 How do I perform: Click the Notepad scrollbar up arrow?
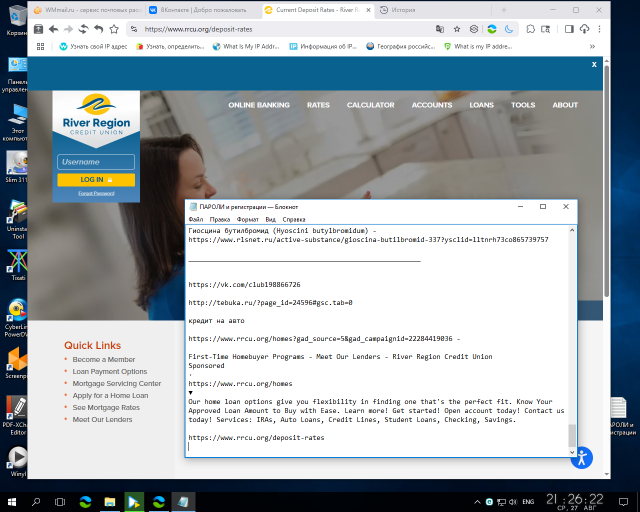pos(572,230)
